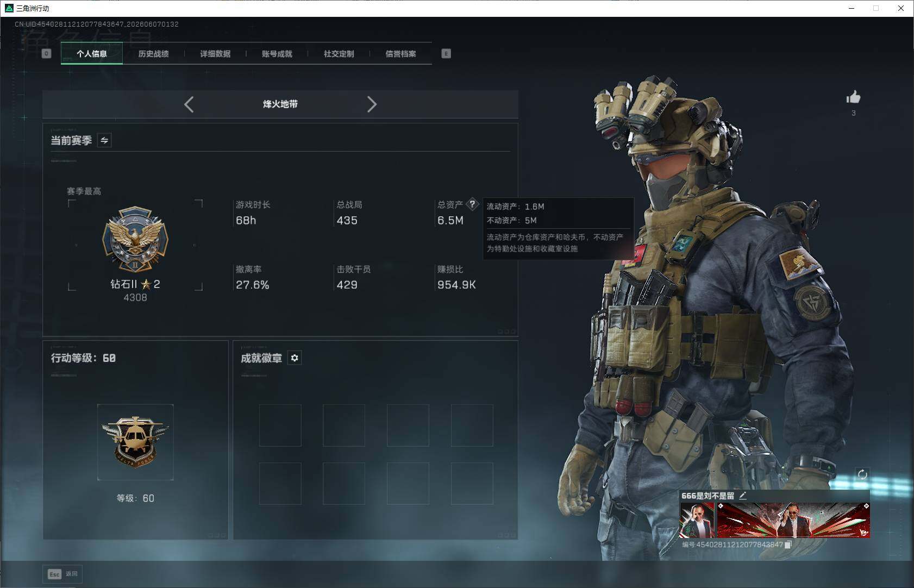Copy the player ID number
914x588 pixels.
pos(788,545)
